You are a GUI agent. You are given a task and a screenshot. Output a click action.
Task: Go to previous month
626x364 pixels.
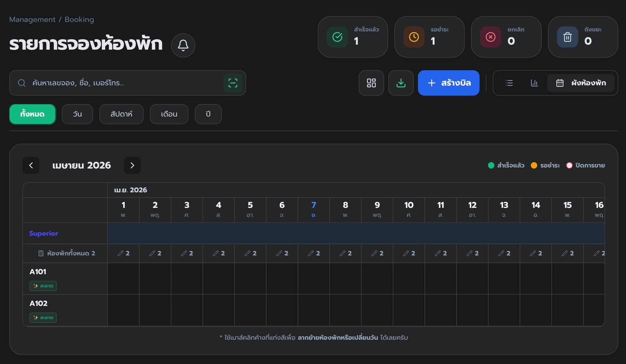click(31, 165)
